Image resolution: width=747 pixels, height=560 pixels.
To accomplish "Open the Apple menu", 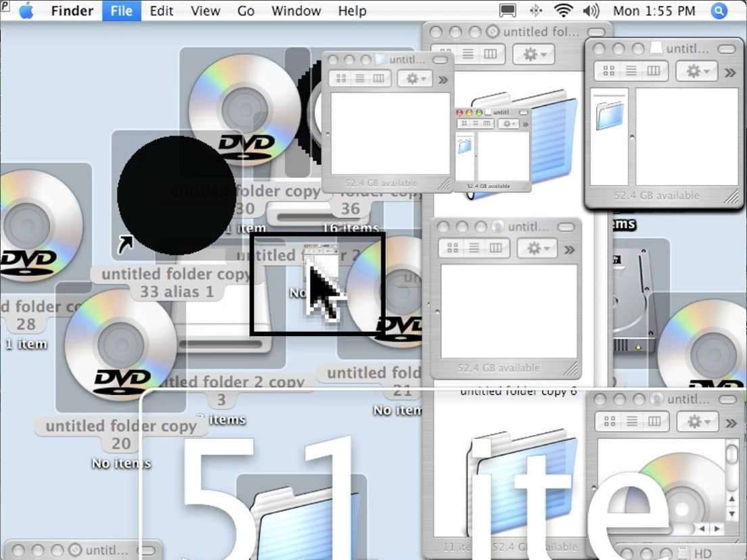I will 26,10.
